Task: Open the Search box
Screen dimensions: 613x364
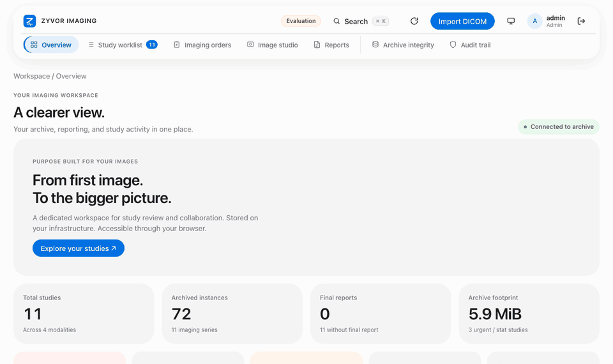Action: click(360, 21)
